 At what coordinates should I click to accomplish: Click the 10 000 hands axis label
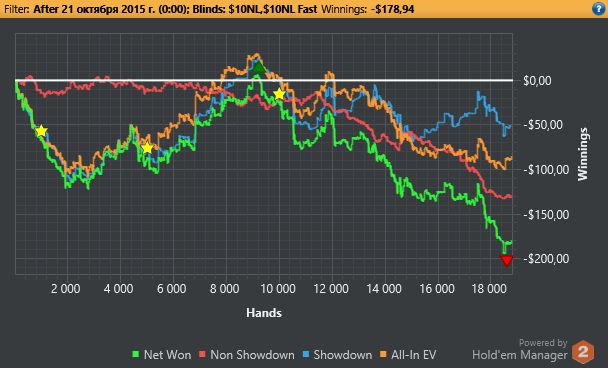277,289
